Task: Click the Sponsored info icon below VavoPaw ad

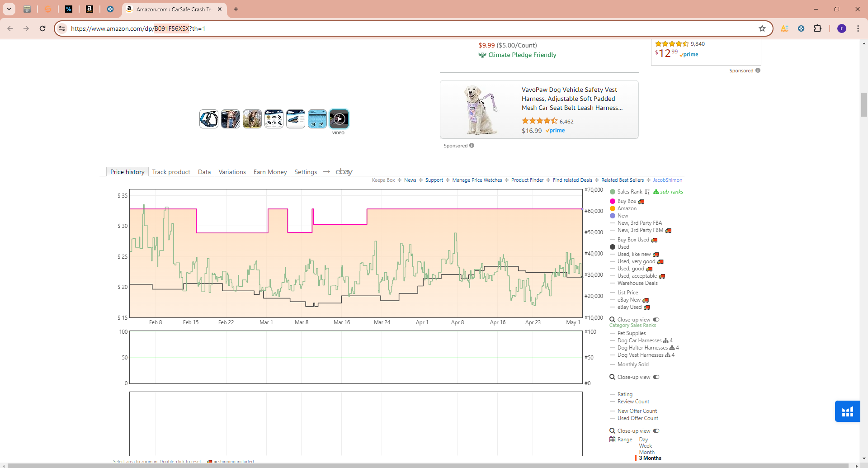Action: coord(472,146)
